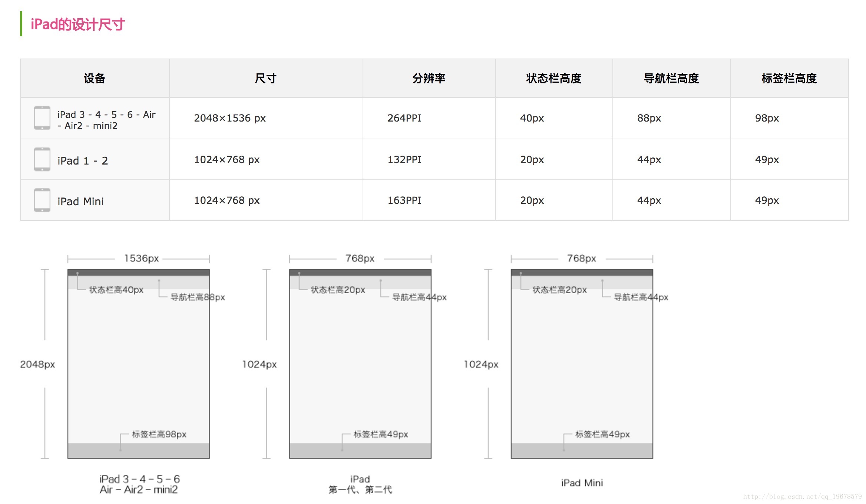
Task: Select the iPad 1 - 2 device name
Action: click(x=83, y=160)
